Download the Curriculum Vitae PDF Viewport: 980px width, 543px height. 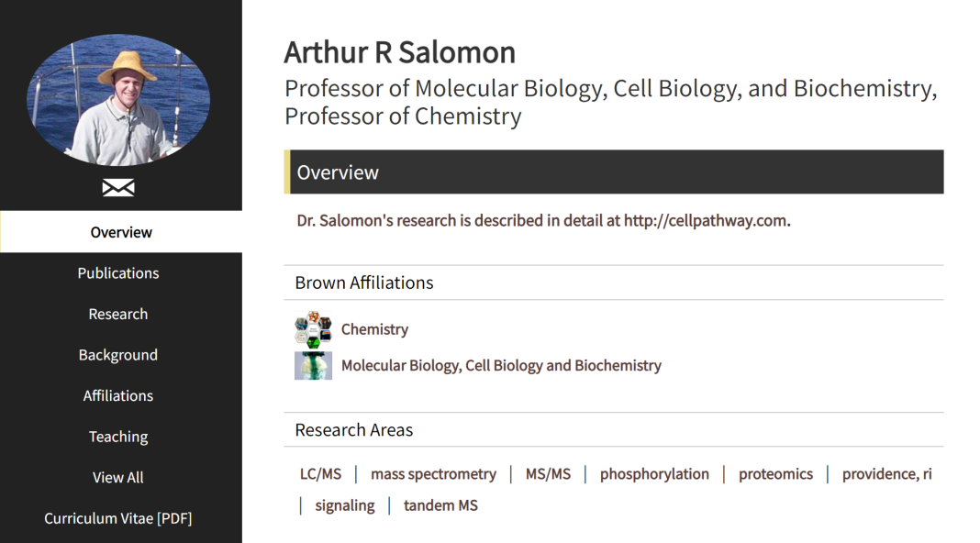point(118,518)
